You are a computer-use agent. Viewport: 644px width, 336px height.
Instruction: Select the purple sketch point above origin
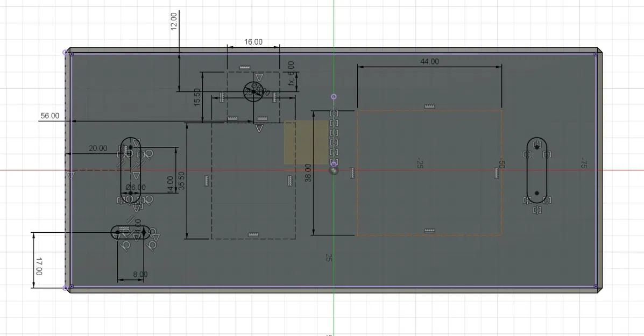click(x=334, y=97)
